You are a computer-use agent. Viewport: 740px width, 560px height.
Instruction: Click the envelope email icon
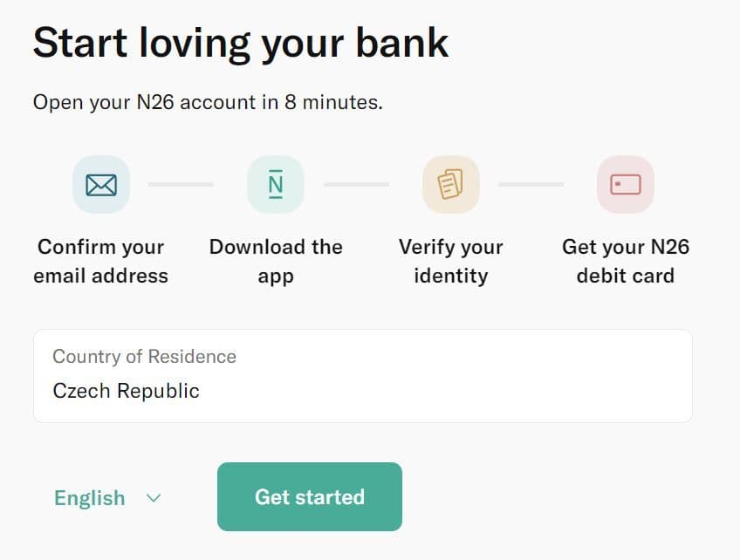(101, 184)
